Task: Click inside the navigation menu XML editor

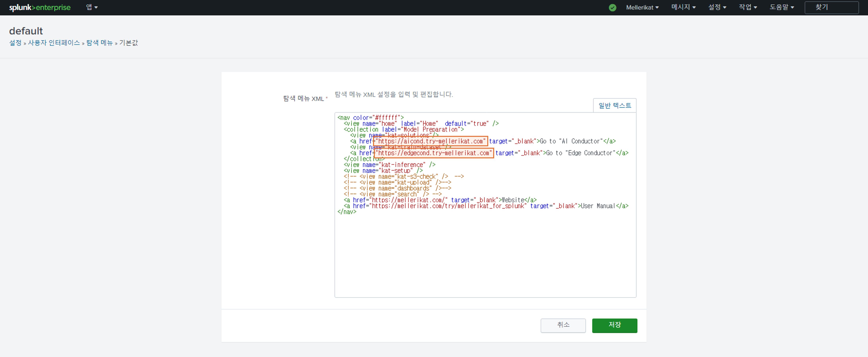Action: point(485,205)
